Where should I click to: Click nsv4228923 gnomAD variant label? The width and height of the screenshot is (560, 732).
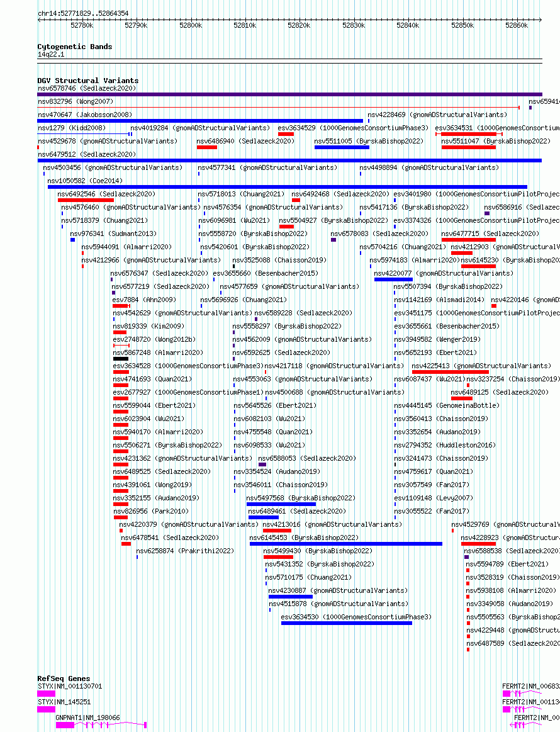coord(510,538)
